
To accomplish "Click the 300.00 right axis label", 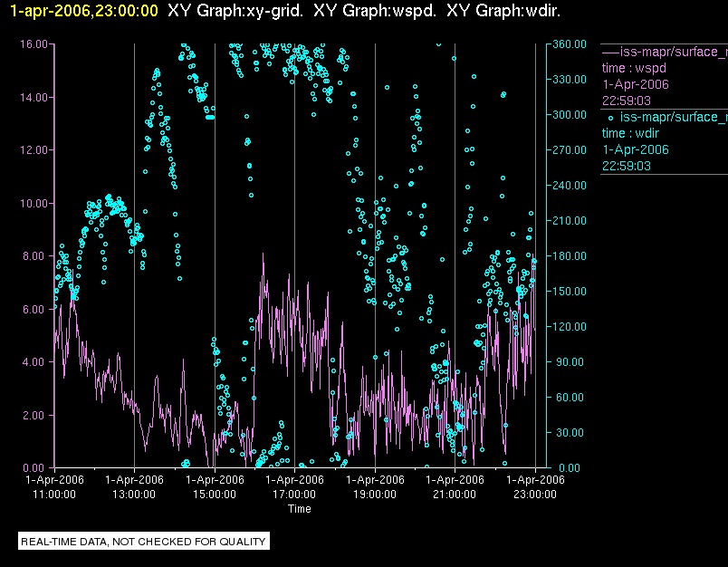I will [x=570, y=115].
